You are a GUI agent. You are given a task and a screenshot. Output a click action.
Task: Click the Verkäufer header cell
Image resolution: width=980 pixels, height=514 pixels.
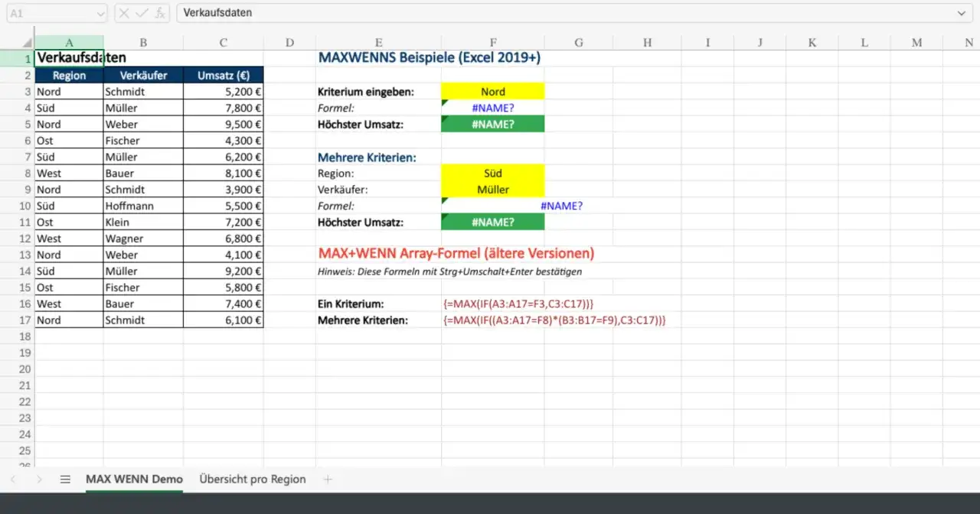[143, 75]
